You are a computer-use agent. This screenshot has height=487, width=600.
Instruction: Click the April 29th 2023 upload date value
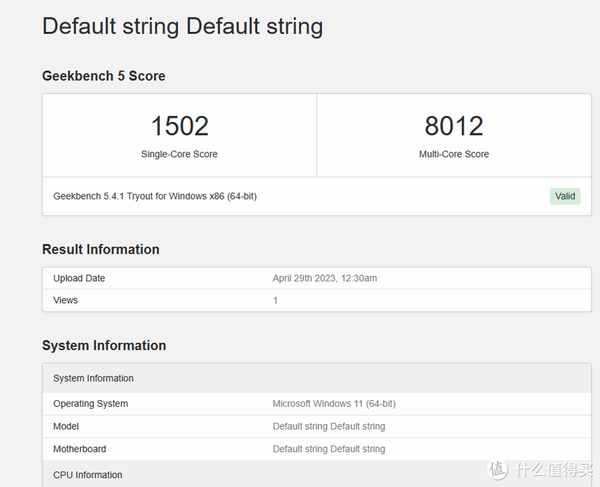click(324, 278)
